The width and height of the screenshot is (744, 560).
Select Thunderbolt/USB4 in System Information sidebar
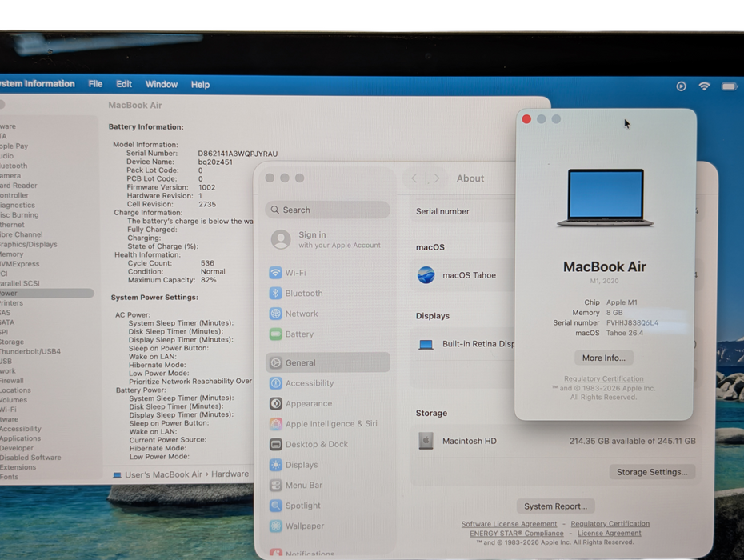tap(30, 351)
